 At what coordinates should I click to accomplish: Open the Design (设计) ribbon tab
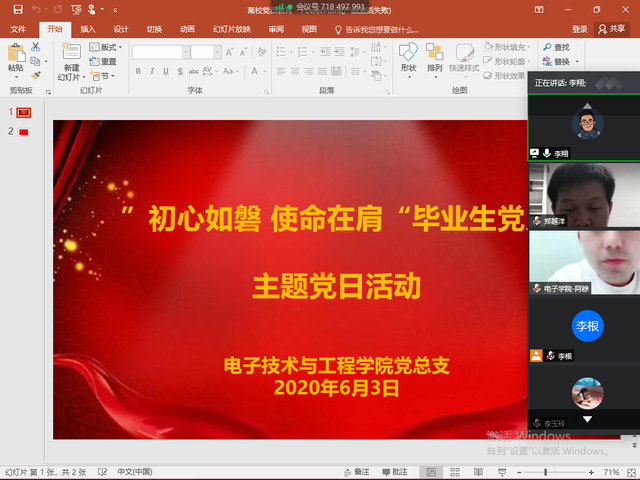[x=121, y=29]
